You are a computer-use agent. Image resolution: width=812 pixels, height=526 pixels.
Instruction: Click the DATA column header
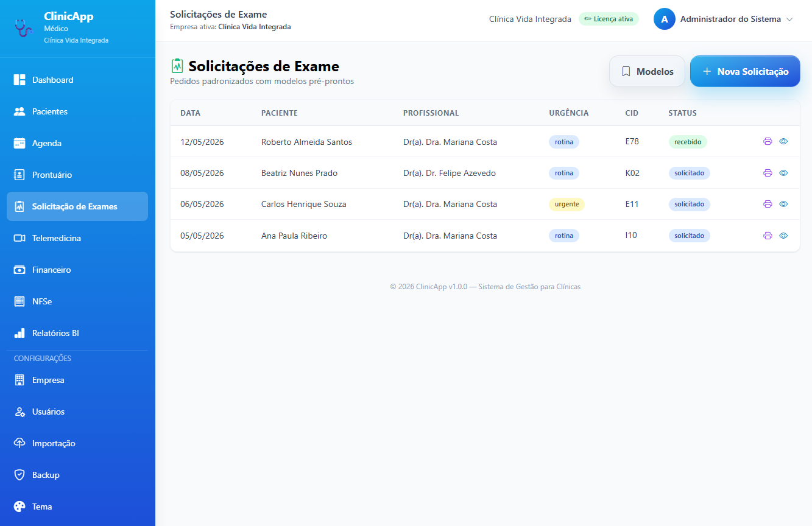(190, 113)
